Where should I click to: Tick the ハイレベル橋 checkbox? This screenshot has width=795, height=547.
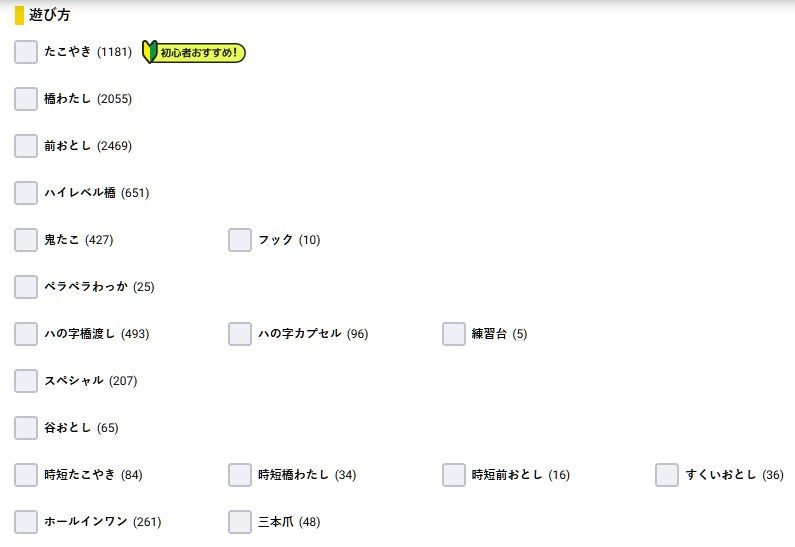[26, 193]
